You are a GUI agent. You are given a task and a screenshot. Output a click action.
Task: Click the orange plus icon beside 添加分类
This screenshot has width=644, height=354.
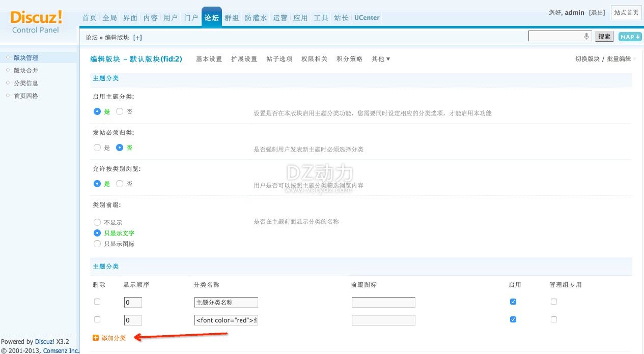(x=96, y=338)
